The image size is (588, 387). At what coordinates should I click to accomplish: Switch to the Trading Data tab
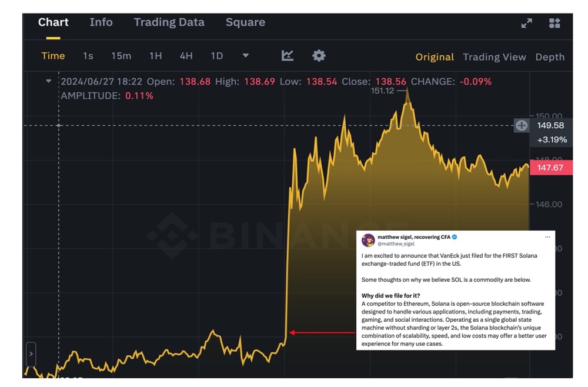(x=169, y=22)
